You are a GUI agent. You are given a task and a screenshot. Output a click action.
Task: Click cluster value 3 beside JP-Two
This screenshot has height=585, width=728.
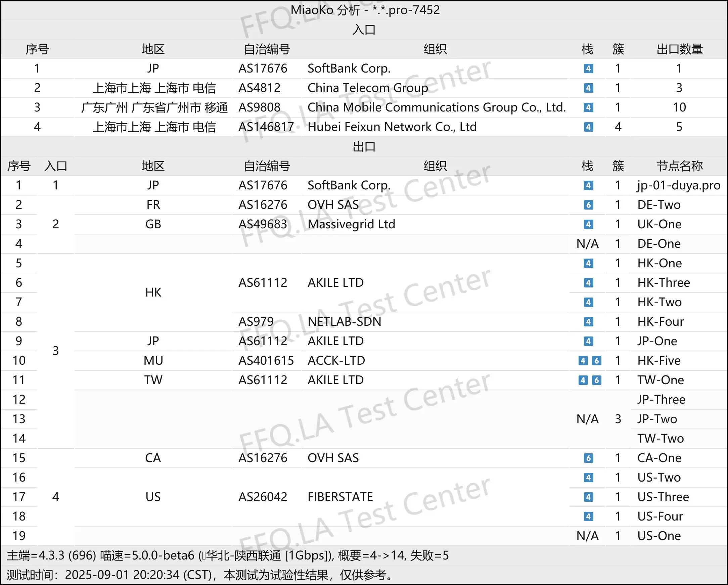[x=618, y=419]
